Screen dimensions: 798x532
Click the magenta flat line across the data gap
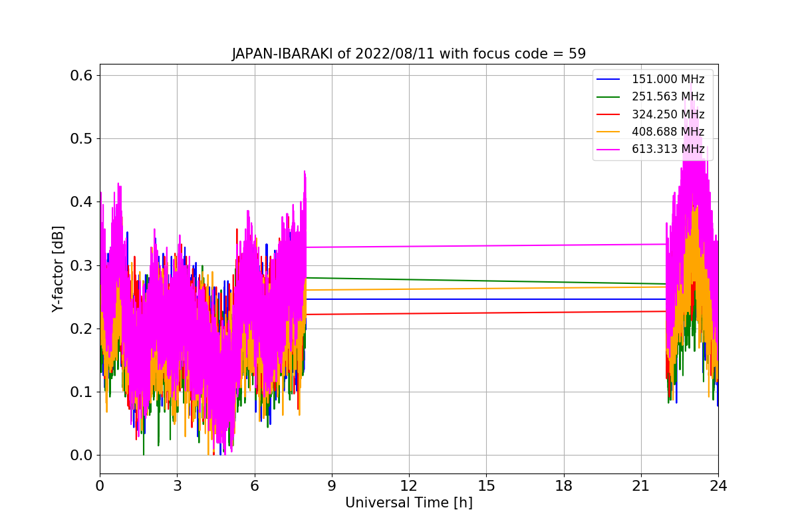pos(485,245)
